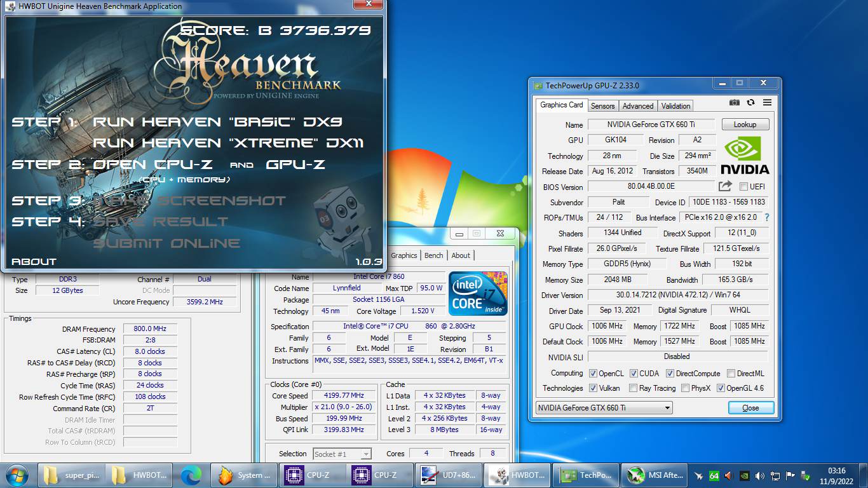The image size is (868, 488).
Task: Open the Windows Start orb
Action: click(17, 475)
